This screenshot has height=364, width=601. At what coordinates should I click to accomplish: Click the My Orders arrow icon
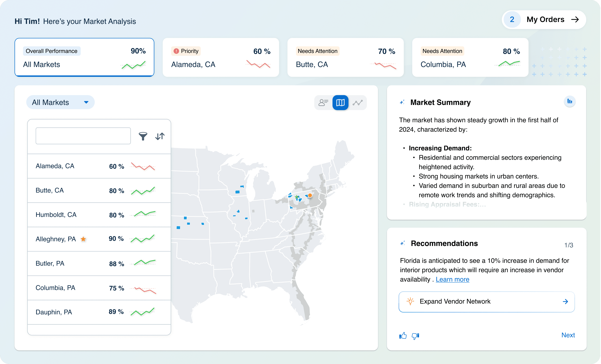click(x=575, y=19)
